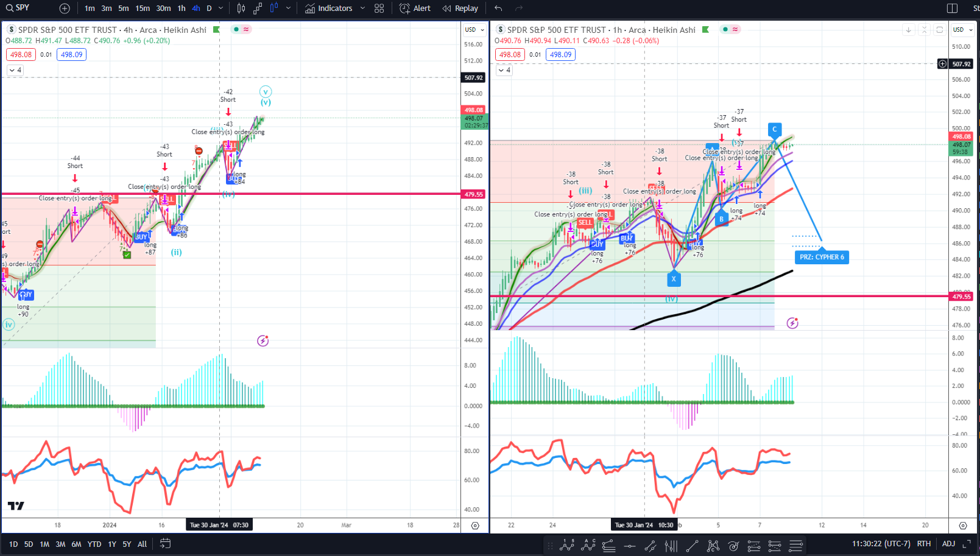The image size is (980, 556).
Task: Select the 5D date range
Action: (29, 544)
